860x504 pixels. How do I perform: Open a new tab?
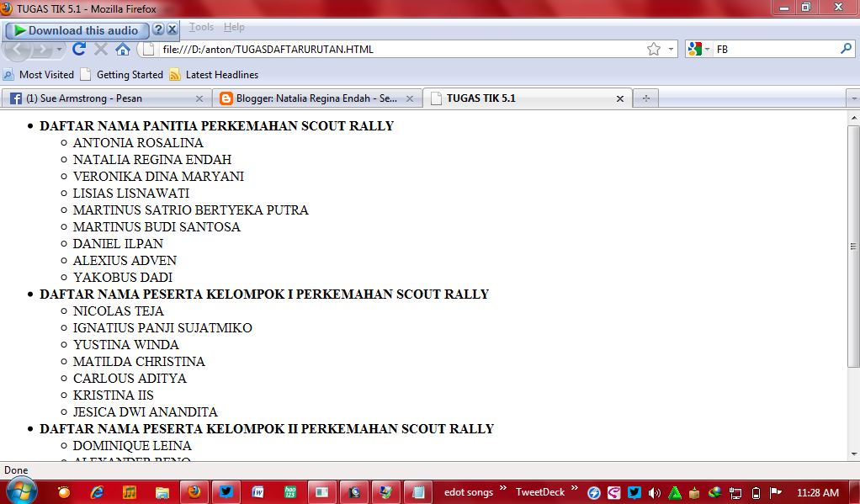645,98
